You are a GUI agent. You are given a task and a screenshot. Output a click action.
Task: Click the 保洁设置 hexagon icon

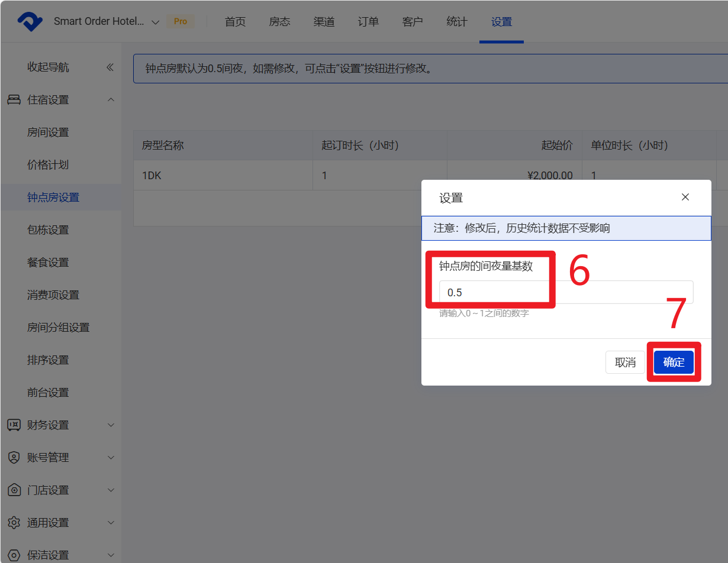(14, 555)
